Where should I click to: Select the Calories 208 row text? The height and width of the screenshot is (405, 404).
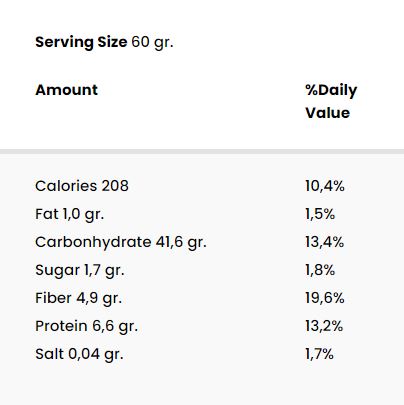[82, 186]
